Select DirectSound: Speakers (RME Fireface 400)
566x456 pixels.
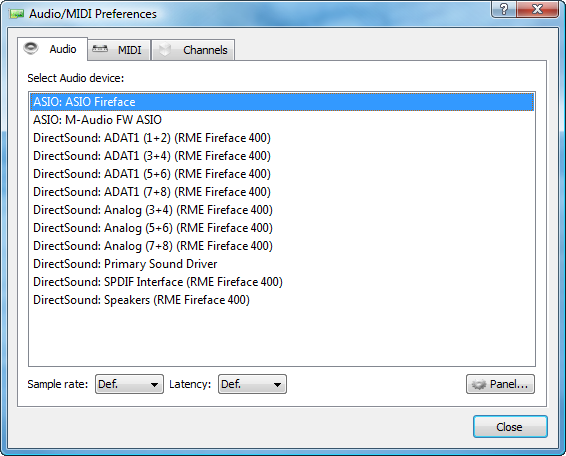pyautogui.click(x=282, y=300)
